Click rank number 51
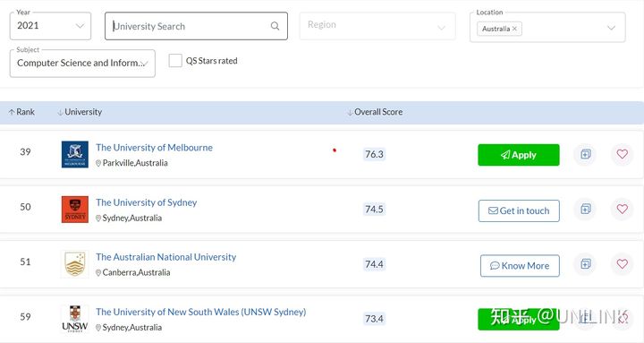The height and width of the screenshot is (343, 644). point(25,262)
